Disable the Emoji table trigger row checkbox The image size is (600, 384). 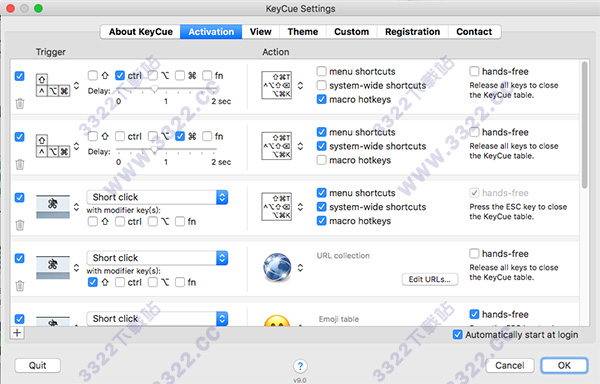(x=20, y=319)
